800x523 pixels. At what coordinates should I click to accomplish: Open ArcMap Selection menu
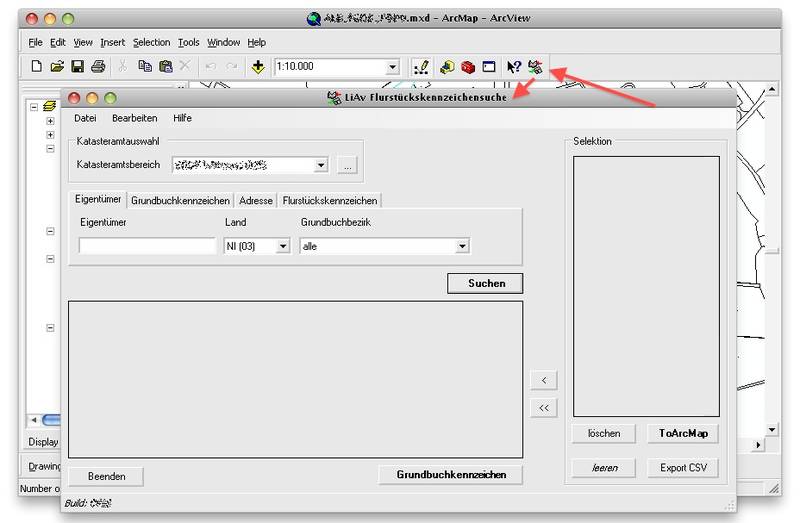click(x=152, y=42)
